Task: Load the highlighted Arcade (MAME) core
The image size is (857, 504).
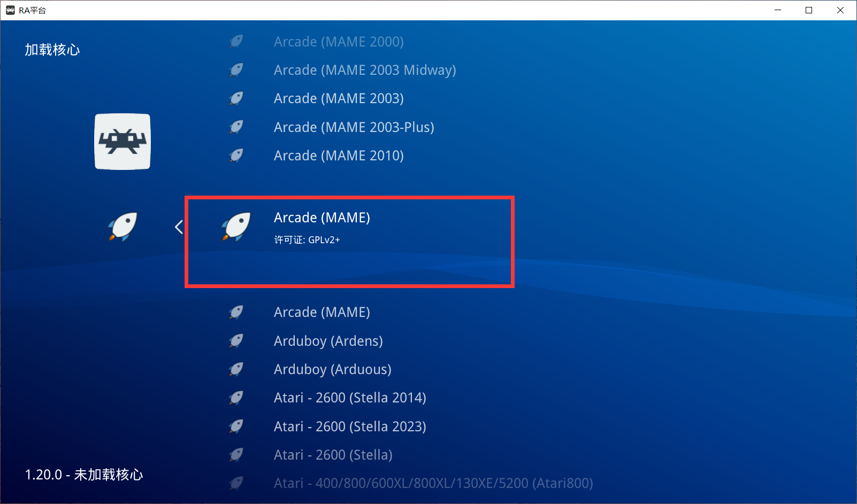Action: tap(322, 218)
